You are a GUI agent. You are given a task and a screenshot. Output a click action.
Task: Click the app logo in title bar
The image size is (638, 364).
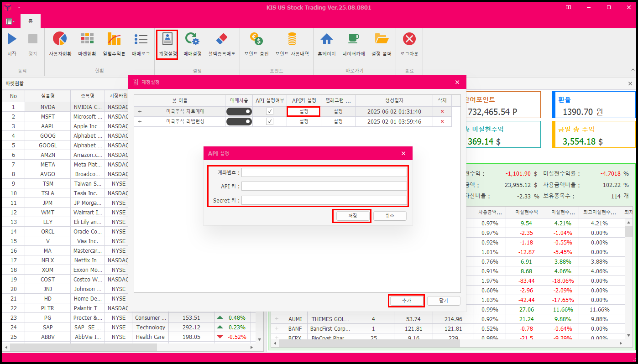7,7
